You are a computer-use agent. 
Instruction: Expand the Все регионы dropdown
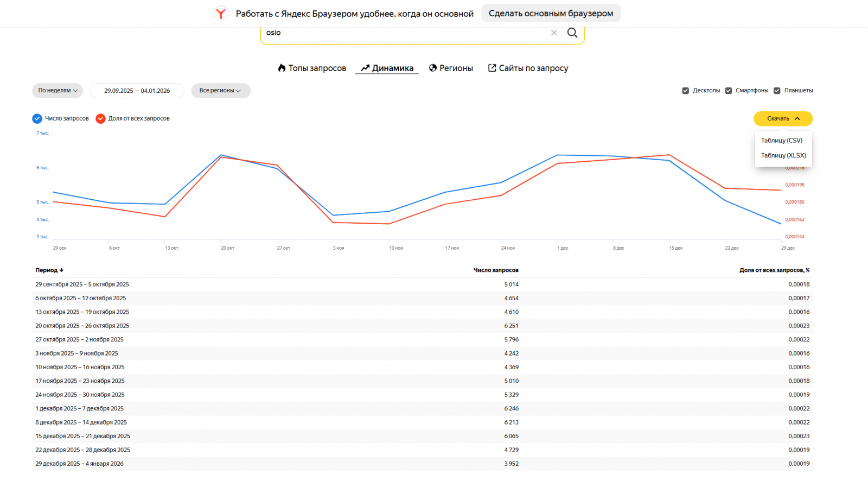tap(220, 91)
